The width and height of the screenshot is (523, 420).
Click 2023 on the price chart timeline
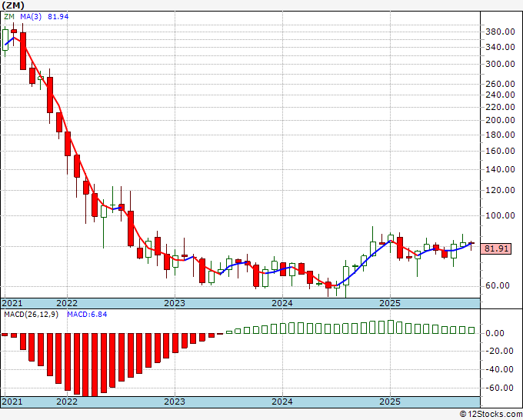click(175, 303)
